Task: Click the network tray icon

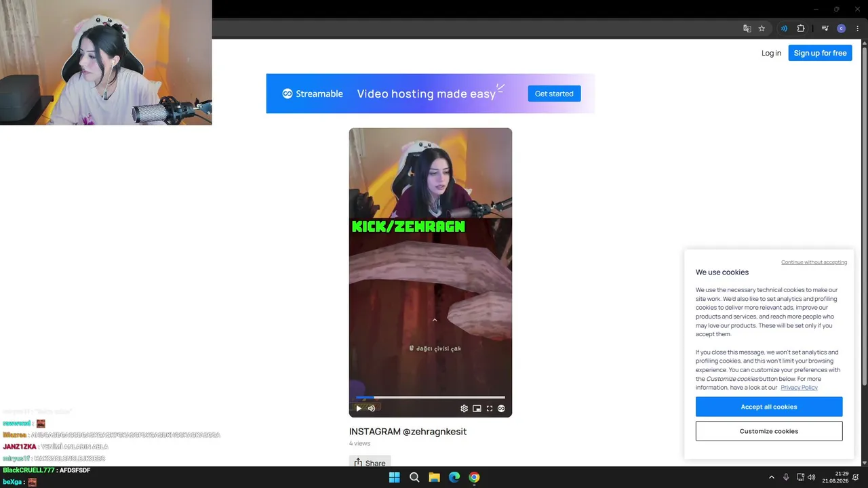Action: tap(800, 477)
